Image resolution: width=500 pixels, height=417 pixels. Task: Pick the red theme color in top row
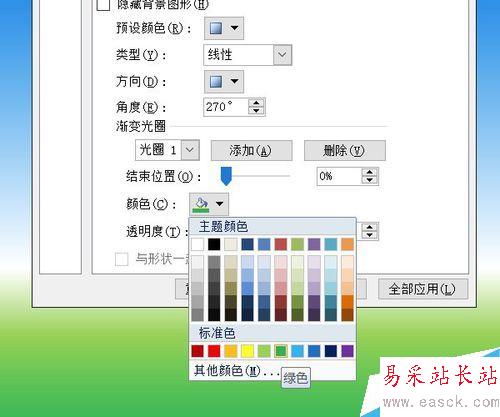[x=281, y=244]
